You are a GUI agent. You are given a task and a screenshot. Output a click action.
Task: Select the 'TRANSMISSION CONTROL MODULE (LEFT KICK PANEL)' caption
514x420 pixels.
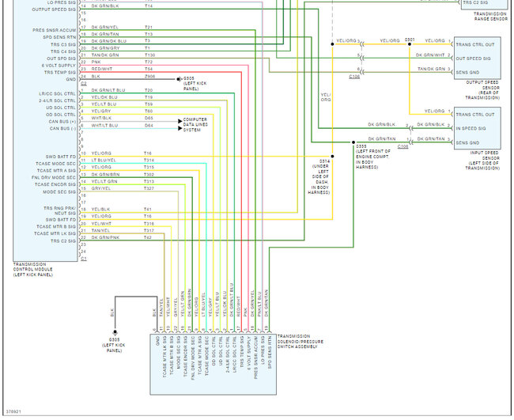coord(32,270)
